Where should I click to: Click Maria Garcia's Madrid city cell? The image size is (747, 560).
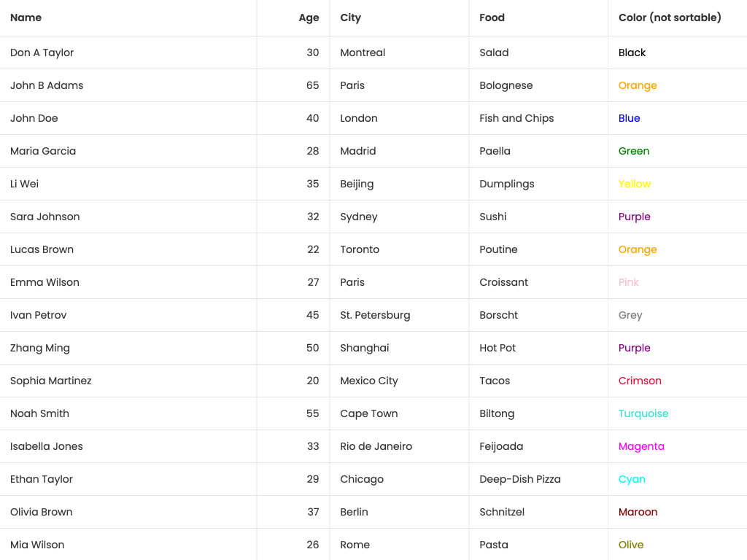(x=358, y=151)
